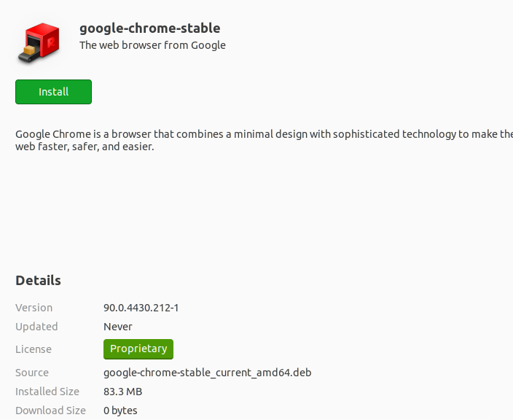Click the Details section heading

(38, 281)
